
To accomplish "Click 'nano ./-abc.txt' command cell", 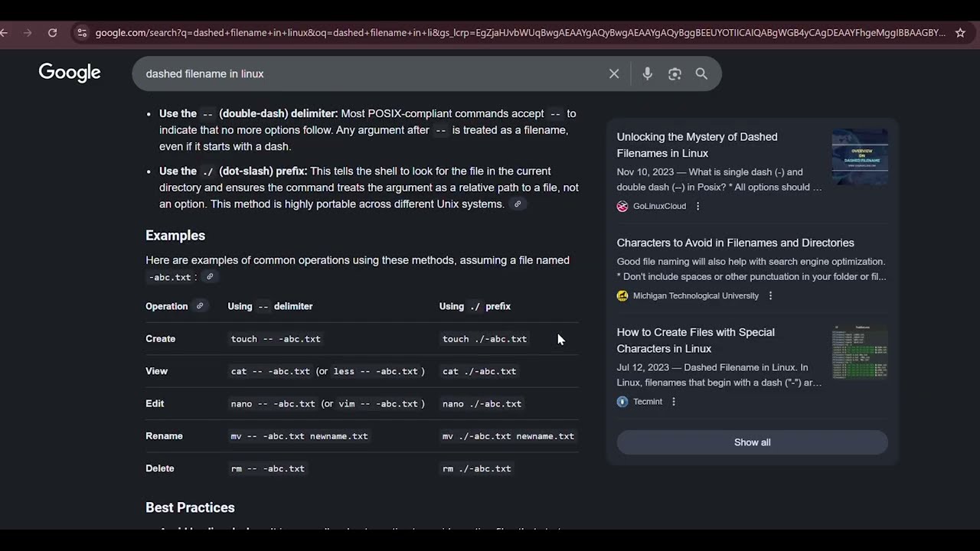I will click(482, 403).
